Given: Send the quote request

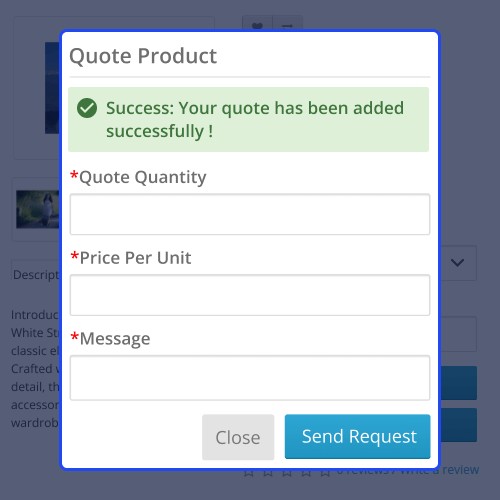Looking at the screenshot, I should [357, 437].
